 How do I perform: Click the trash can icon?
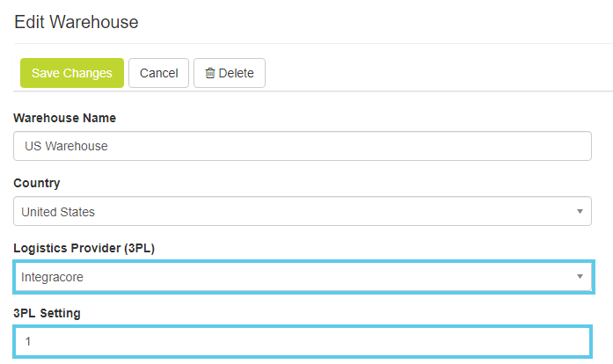coord(210,73)
